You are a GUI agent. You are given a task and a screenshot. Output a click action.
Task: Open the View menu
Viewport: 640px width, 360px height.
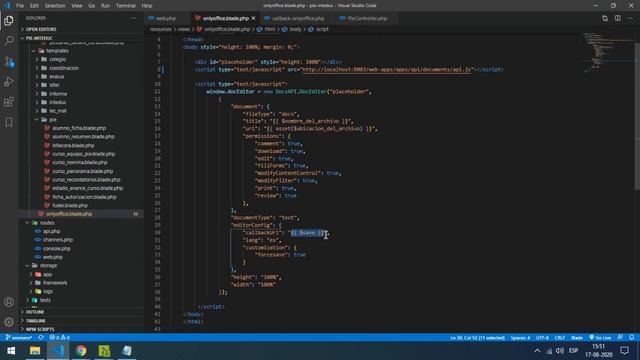click(x=77, y=6)
